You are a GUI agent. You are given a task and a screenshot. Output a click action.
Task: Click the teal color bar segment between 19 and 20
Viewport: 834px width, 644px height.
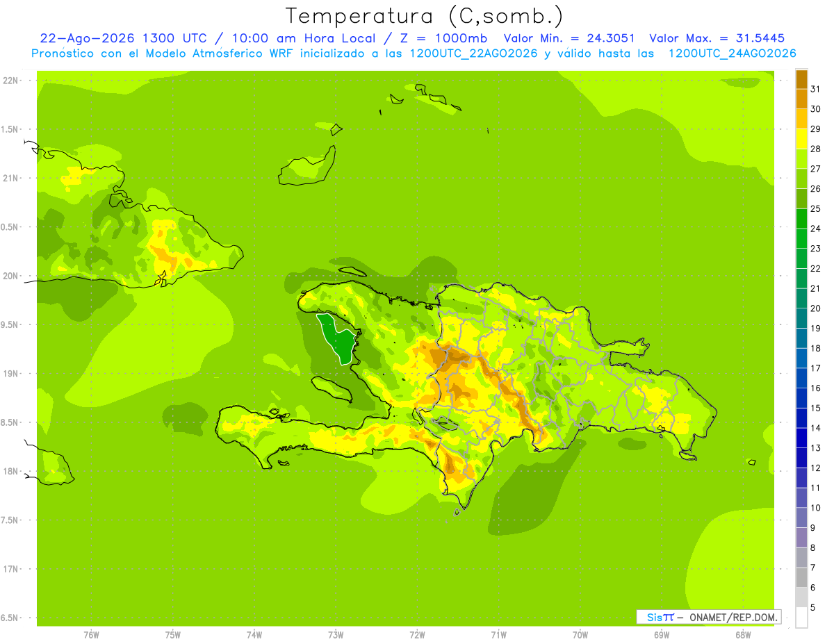click(801, 318)
